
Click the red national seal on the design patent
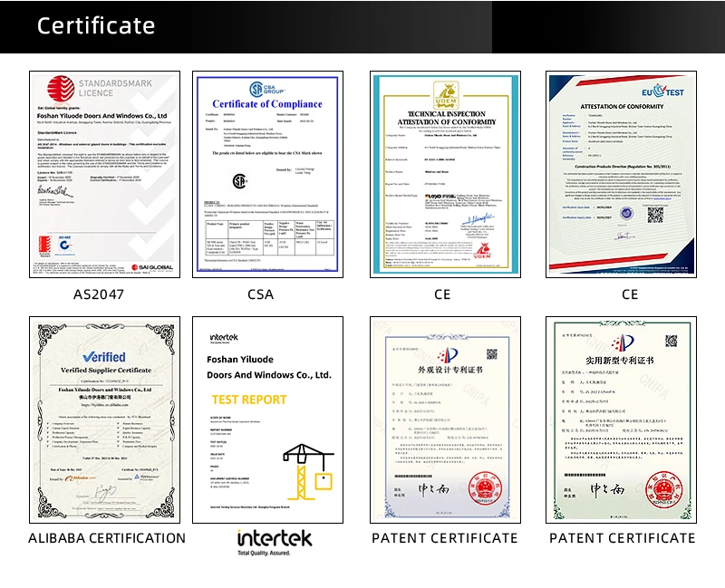point(485,488)
